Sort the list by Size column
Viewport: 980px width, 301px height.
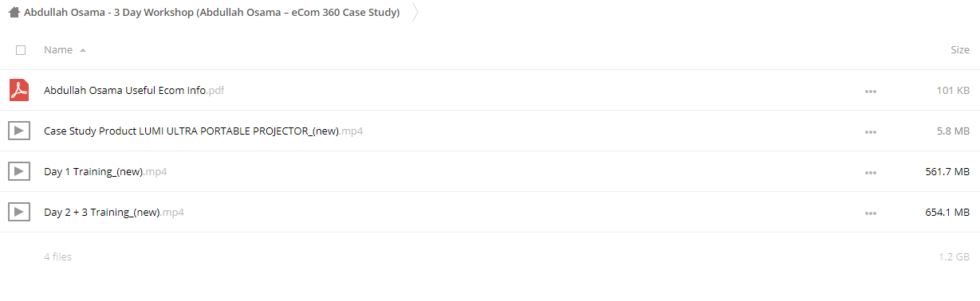click(x=960, y=50)
